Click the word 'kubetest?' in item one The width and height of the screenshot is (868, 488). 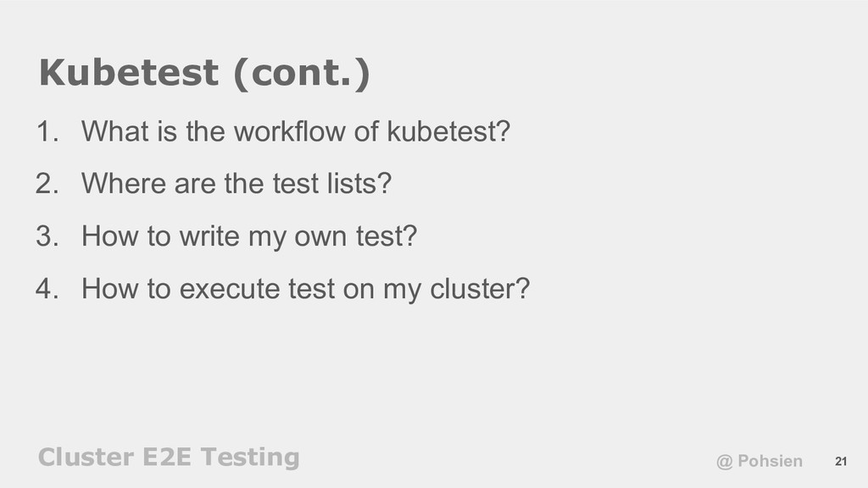tap(448, 131)
